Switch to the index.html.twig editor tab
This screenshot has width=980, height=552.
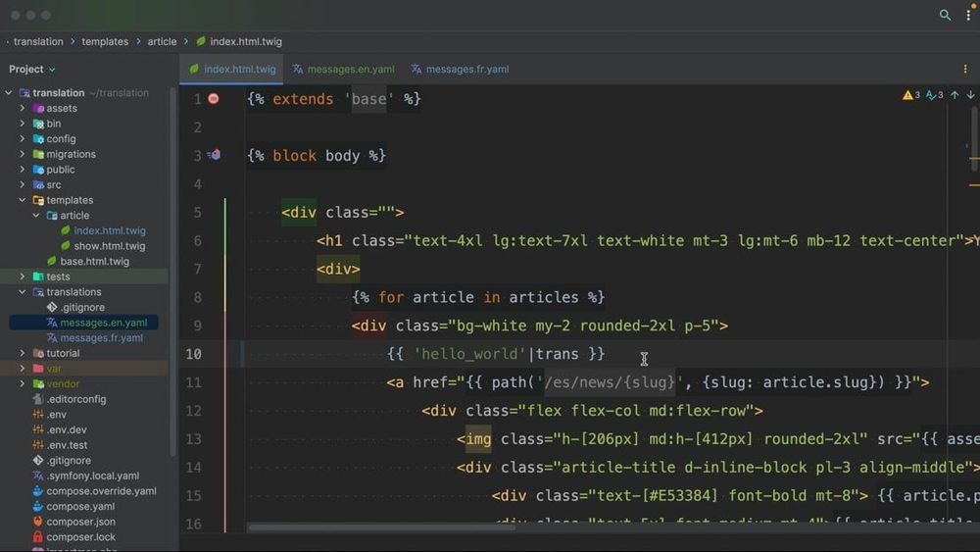click(x=232, y=69)
